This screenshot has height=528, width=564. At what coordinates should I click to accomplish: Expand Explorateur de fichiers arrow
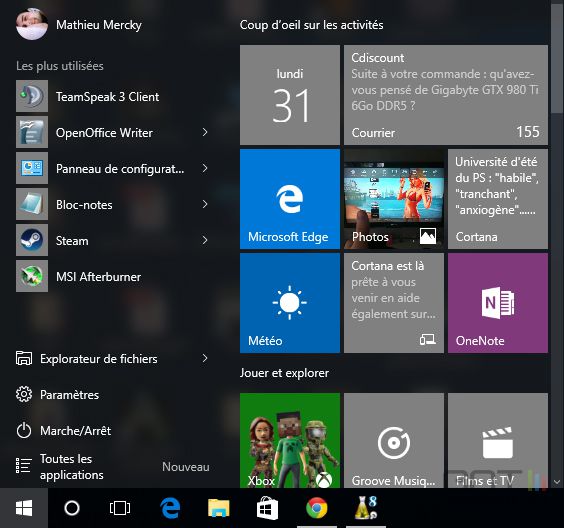[x=205, y=358]
